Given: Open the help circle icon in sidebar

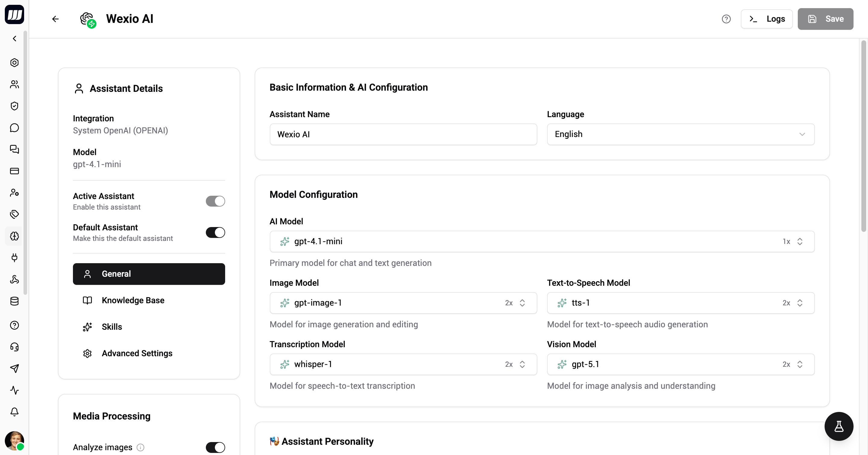Looking at the screenshot, I should click(14, 325).
